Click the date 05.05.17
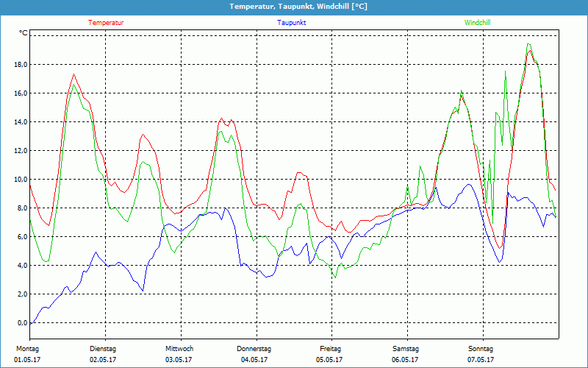Screen dimensions: 588x368 point(329,360)
